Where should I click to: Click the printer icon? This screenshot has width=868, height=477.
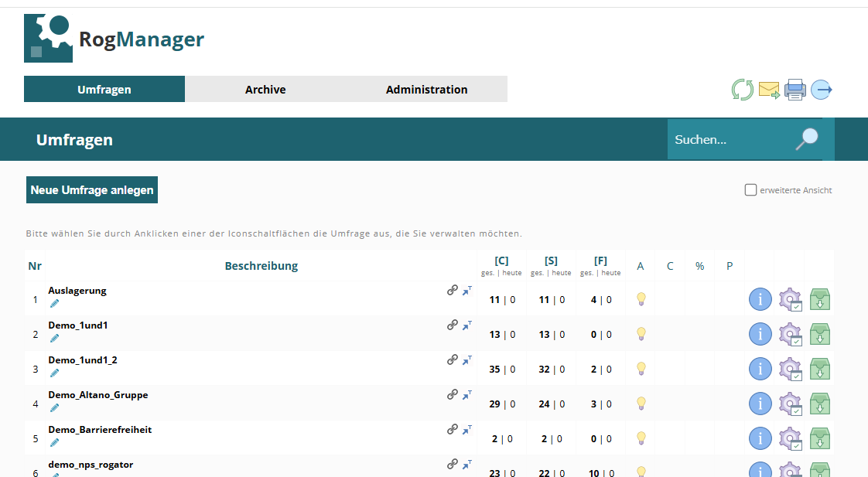click(x=795, y=90)
